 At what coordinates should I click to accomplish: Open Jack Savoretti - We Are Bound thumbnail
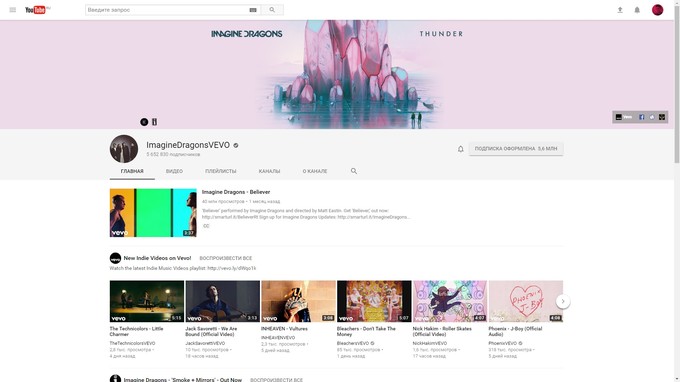click(222, 301)
